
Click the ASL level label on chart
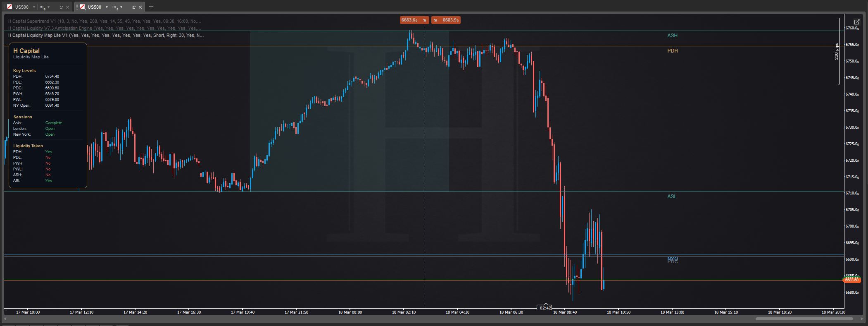[x=672, y=197]
